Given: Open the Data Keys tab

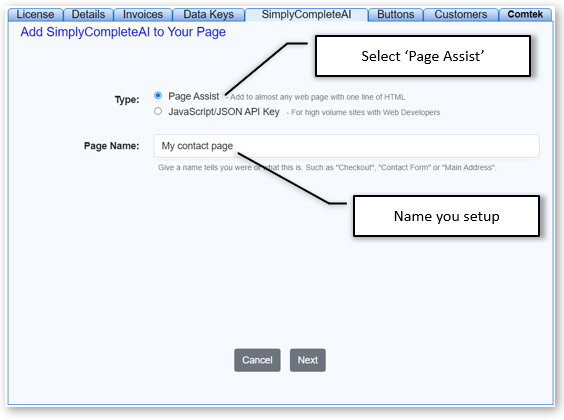Looking at the screenshot, I should tap(209, 14).
